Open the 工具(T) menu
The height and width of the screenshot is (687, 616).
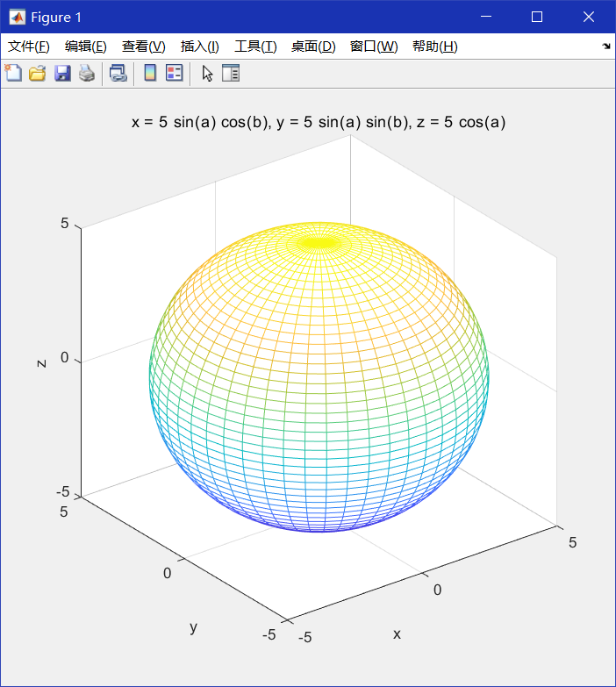pyautogui.click(x=255, y=47)
